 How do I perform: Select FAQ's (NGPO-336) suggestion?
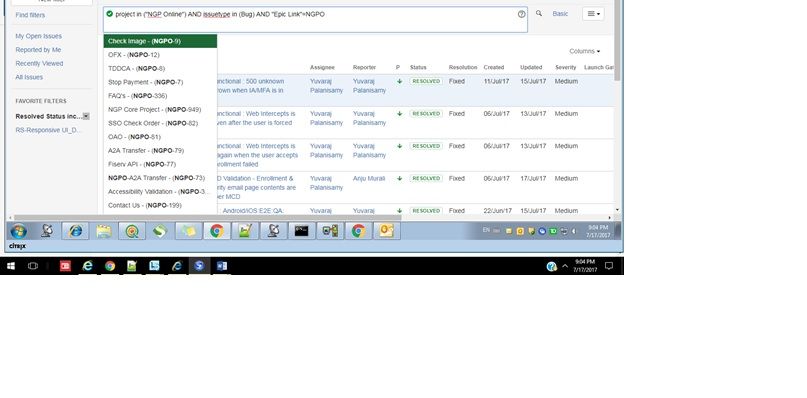click(x=160, y=96)
